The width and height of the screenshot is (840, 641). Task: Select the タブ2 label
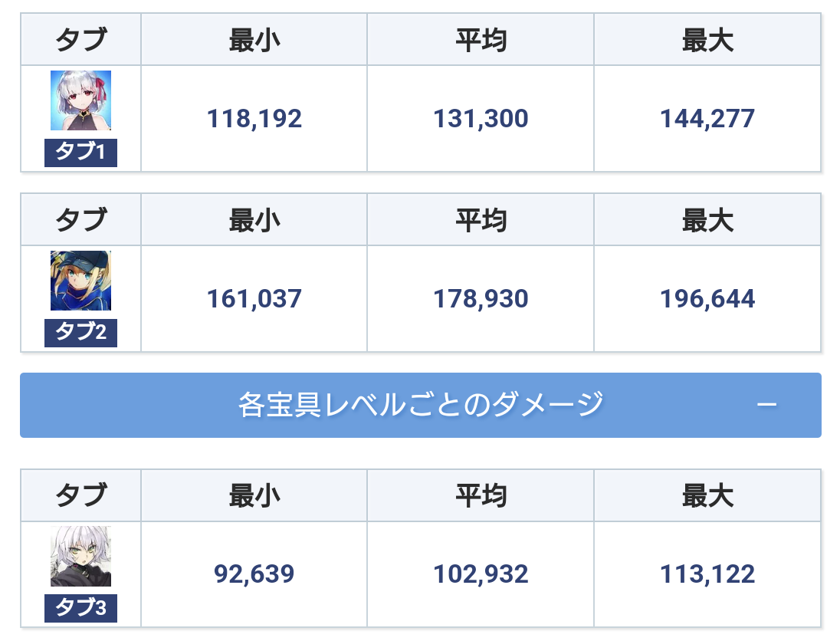pyautogui.click(x=80, y=334)
